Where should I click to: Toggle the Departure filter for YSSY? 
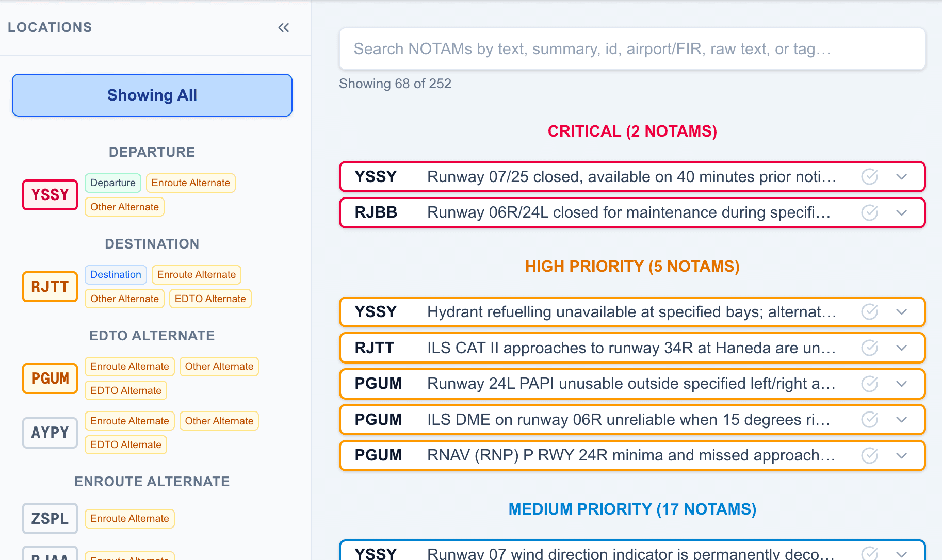(112, 183)
